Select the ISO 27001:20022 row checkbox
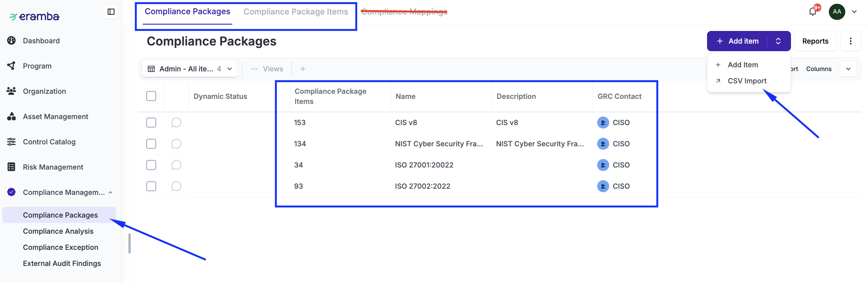 click(x=151, y=165)
